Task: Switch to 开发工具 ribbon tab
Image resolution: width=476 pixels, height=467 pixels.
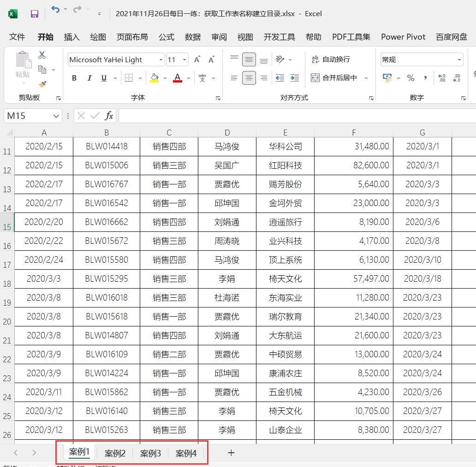Action: click(x=280, y=37)
